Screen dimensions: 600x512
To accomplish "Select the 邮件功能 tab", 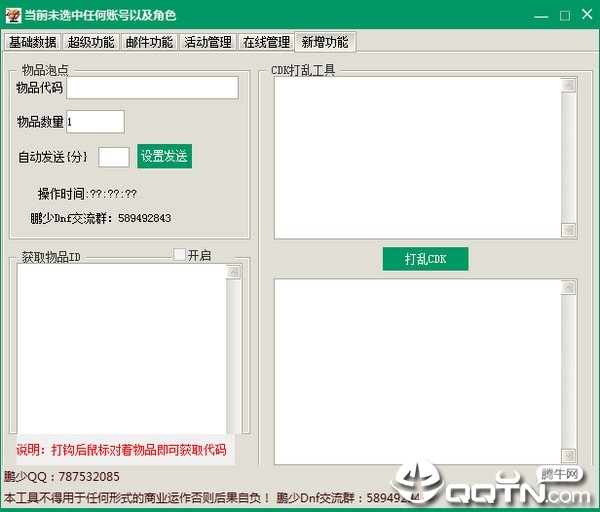I will click(149, 42).
